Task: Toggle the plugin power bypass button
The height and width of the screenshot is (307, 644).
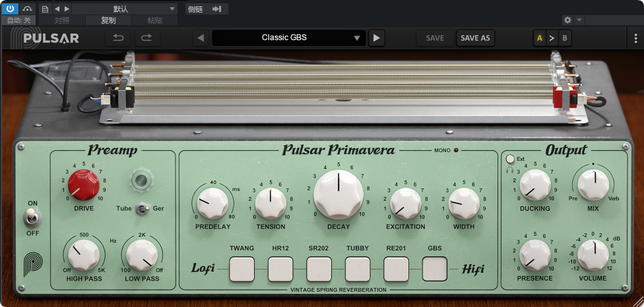Action: coord(11,9)
